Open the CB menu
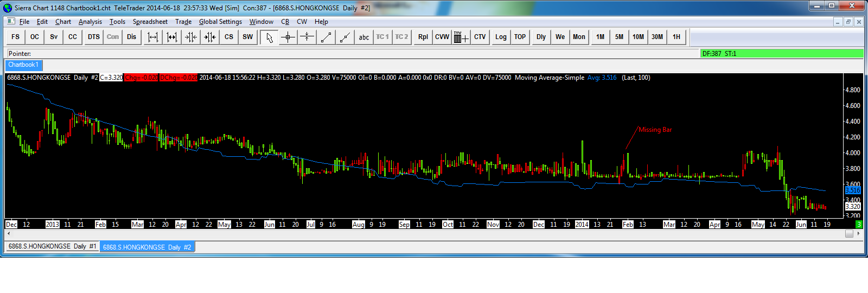The width and height of the screenshot is (868, 293). tap(285, 22)
